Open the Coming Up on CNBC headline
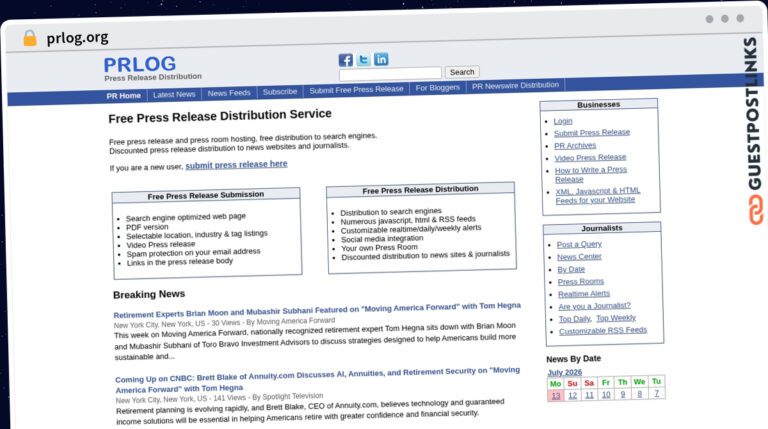Image resolution: width=768 pixels, height=429 pixels. [x=317, y=380]
